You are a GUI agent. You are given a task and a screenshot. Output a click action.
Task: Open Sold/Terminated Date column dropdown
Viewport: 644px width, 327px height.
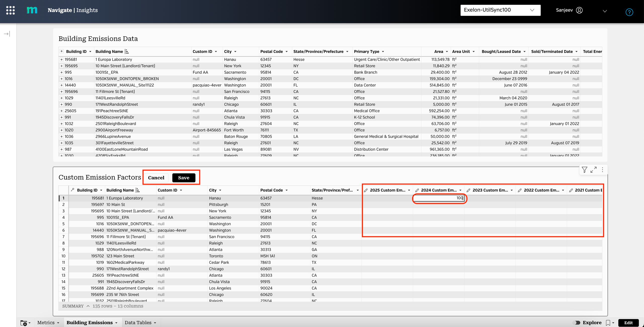(576, 52)
